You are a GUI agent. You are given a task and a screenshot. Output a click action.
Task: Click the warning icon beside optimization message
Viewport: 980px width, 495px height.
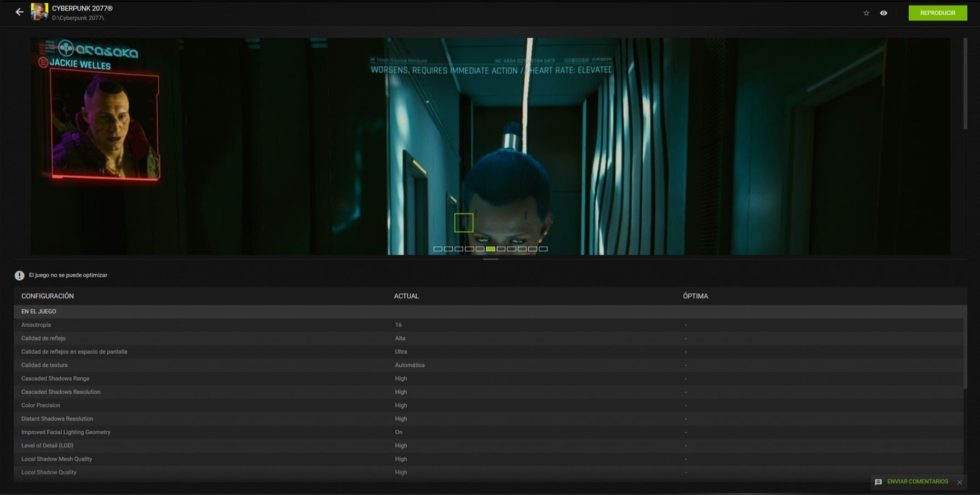[x=20, y=275]
